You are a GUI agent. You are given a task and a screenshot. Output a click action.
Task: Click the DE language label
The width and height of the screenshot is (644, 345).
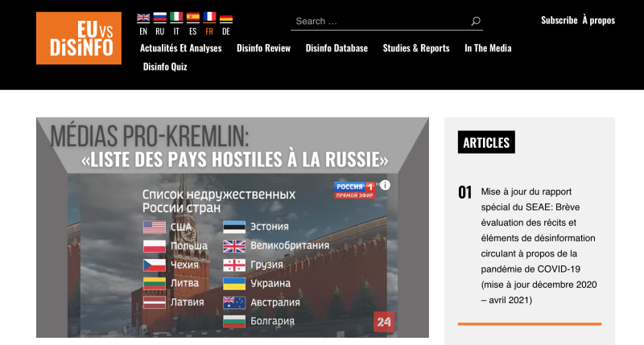(x=226, y=31)
